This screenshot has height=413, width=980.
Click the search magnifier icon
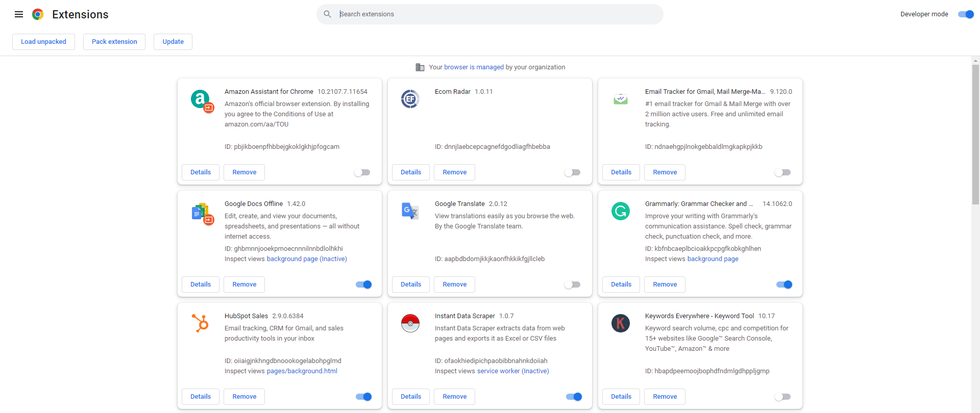tap(328, 14)
